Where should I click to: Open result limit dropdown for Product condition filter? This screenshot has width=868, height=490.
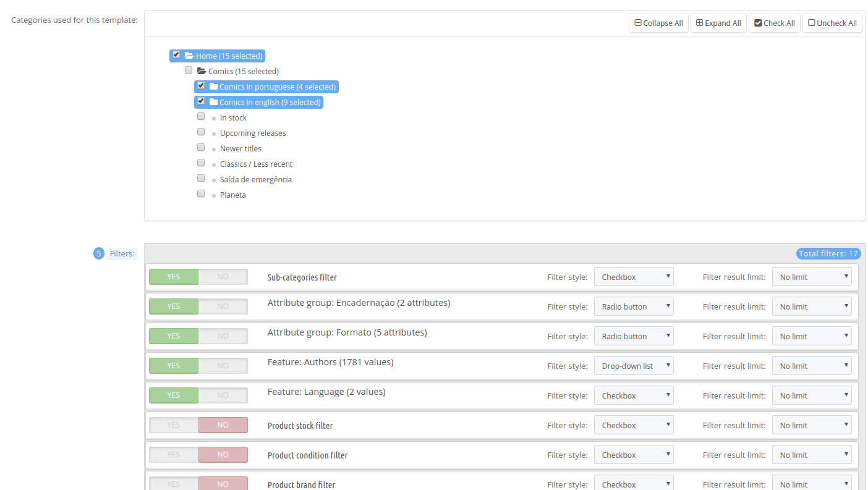coord(812,455)
